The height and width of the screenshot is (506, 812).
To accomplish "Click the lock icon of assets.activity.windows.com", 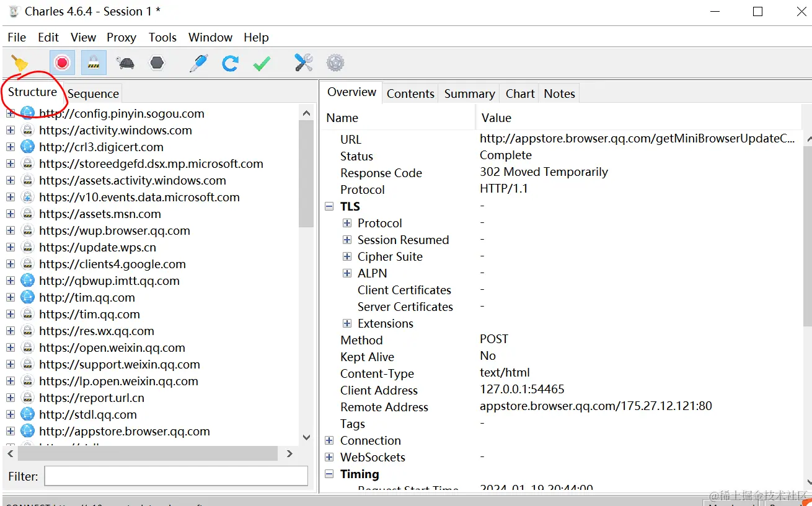I will point(27,180).
